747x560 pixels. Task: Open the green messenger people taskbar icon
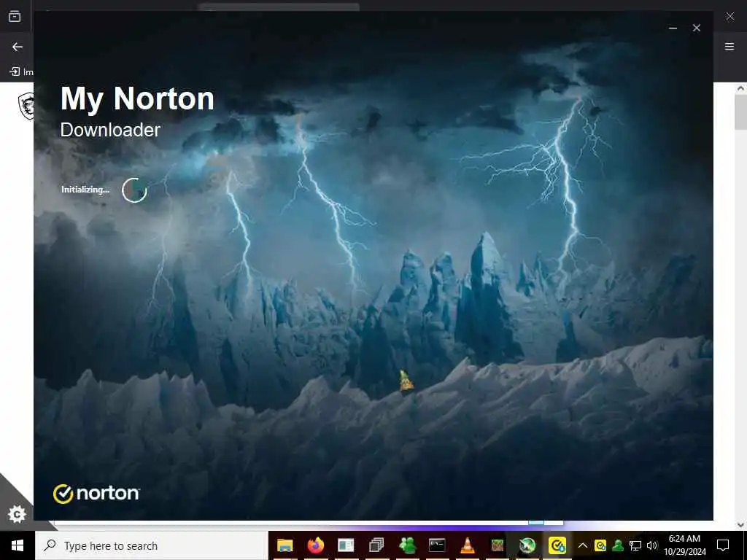[407, 545]
